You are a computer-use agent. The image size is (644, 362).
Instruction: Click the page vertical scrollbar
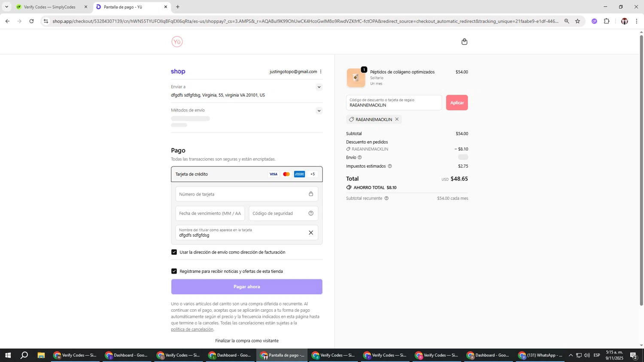tap(641, 170)
